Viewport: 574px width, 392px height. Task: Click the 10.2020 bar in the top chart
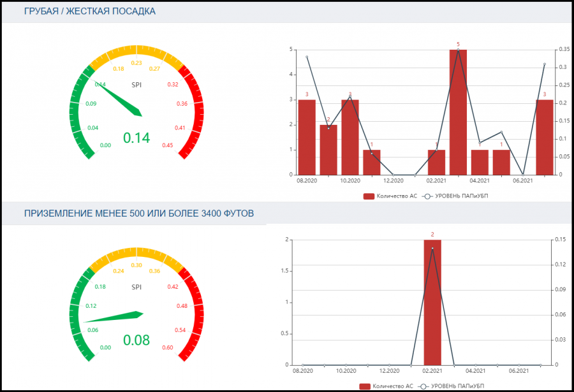[x=350, y=137]
